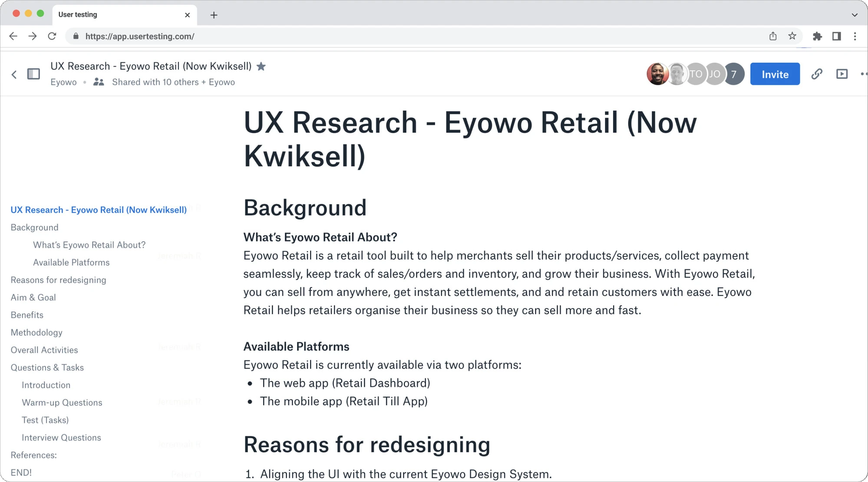The width and height of the screenshot is (868, 482).
Task: Open the browser extensions puzzle icon
Action: pyautogui.click(x=818, y=36)
